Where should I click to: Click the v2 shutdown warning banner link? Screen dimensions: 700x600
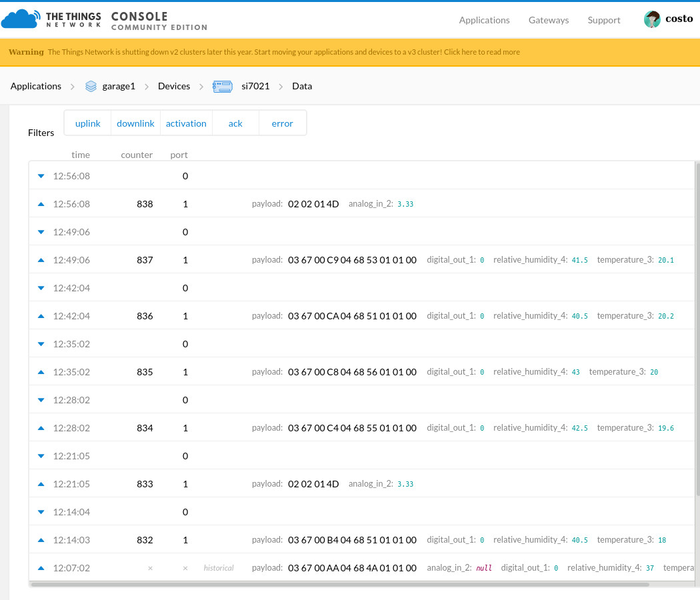[x=481, y=52]
